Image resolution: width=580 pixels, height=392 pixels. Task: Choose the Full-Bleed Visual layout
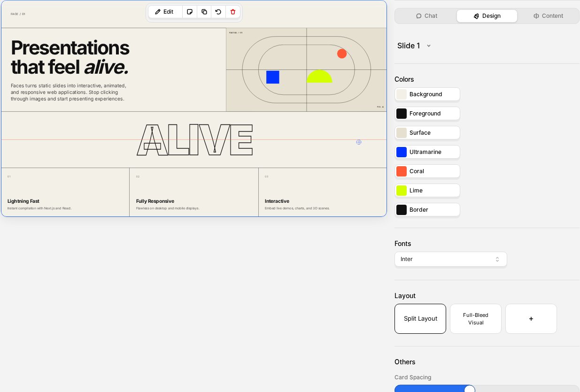tap(476, 319)
